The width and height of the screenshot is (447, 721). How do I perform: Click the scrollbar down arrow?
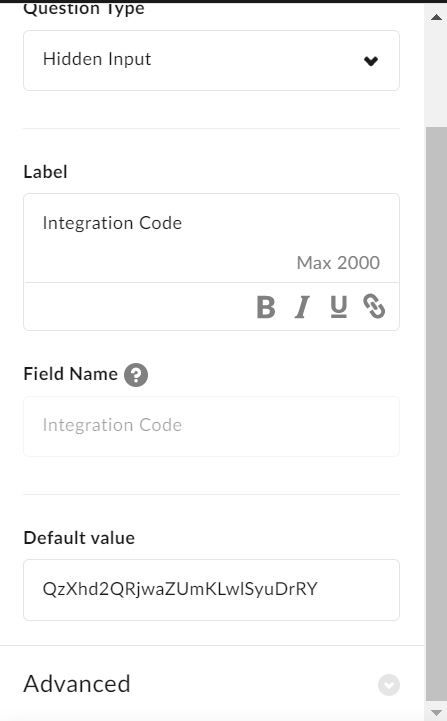tap(436, 712)
